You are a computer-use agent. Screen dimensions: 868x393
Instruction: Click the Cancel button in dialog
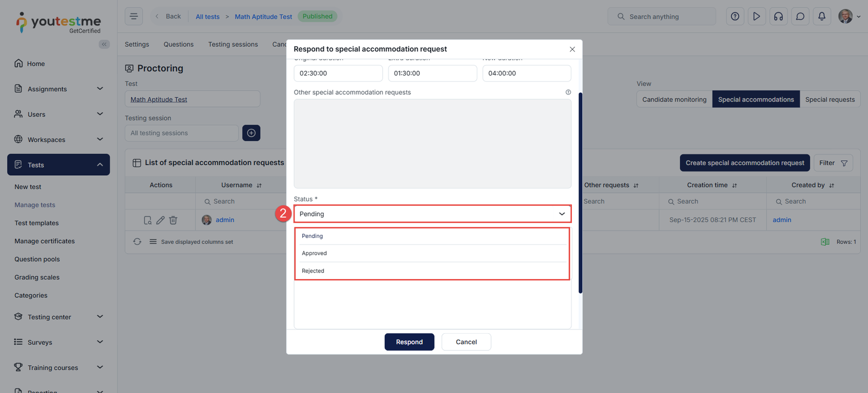point(466,342)
